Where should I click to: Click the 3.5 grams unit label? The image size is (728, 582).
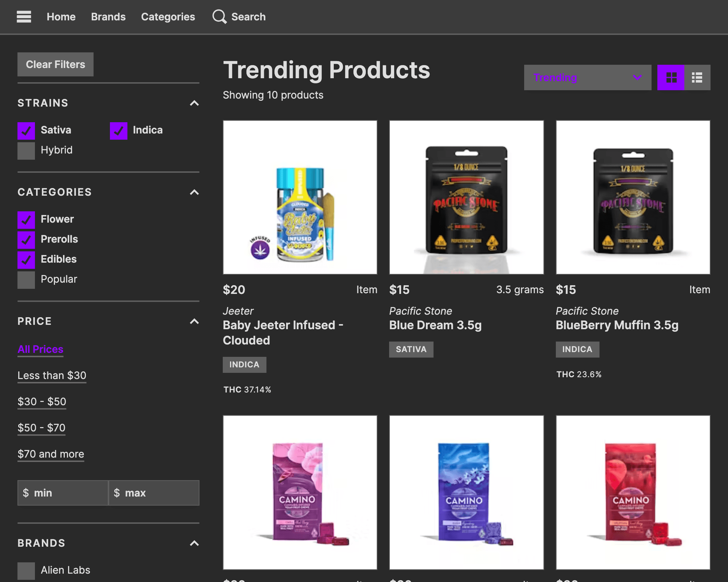coord(520,290)
